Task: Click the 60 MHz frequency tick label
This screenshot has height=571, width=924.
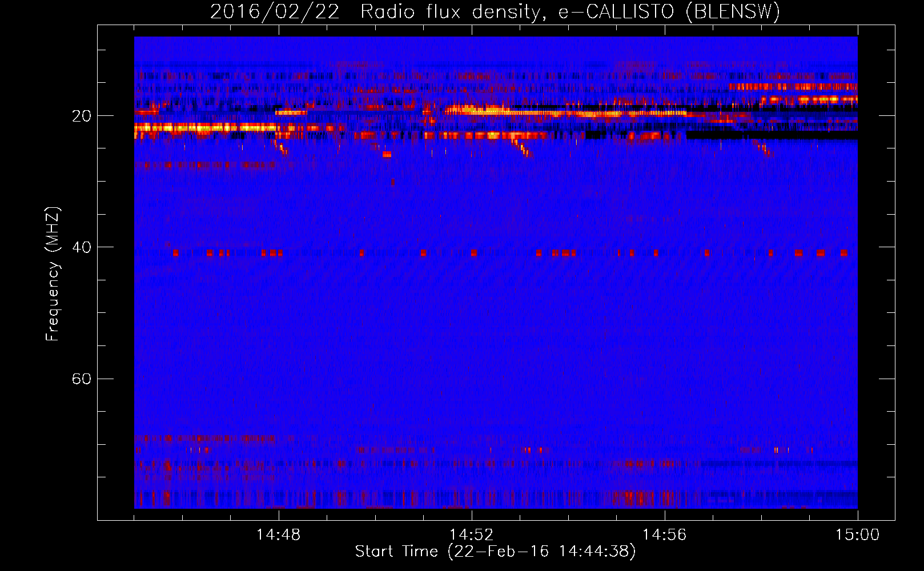Action: click(x=81, y=379)
